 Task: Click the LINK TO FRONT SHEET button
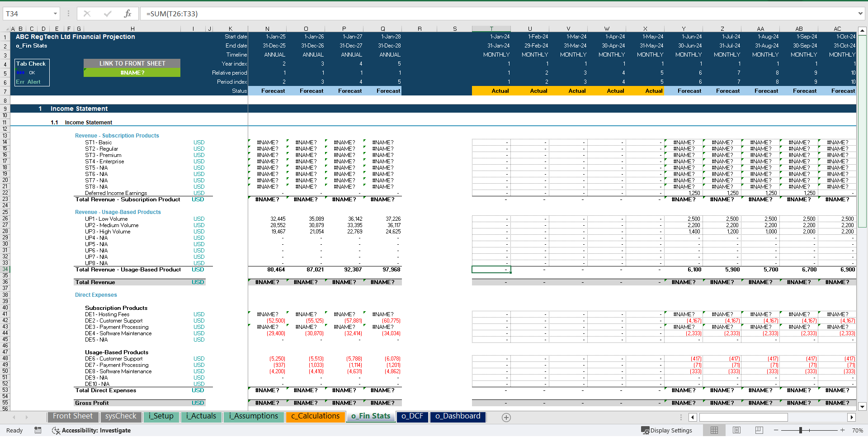pos(132,63)
